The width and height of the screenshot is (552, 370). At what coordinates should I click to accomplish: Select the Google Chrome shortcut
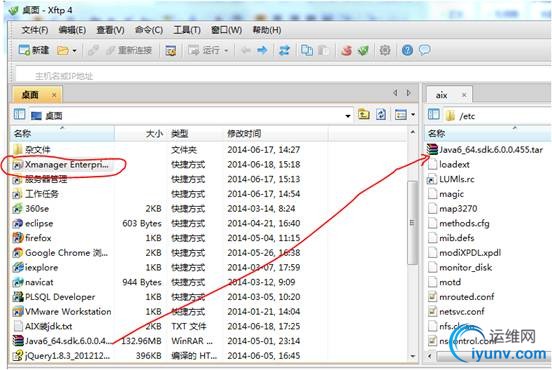pyautogui.click(x=61, y=253)
